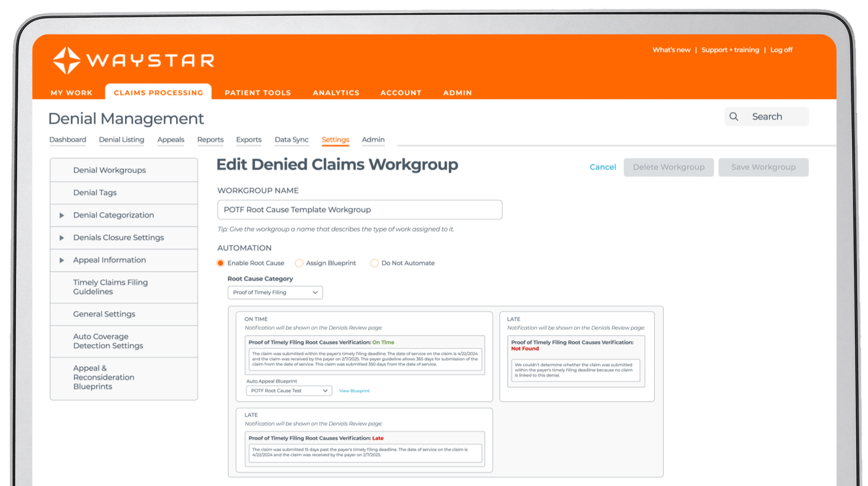This screenshot has height=486, width=868.
Task: Switch to the Analytics main tab
Action: pos(336,92)
